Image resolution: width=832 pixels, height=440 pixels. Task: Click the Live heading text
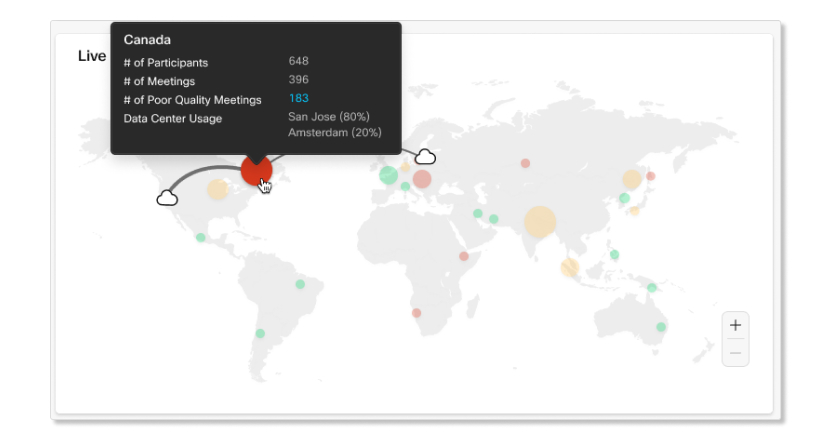pos(92,56)
